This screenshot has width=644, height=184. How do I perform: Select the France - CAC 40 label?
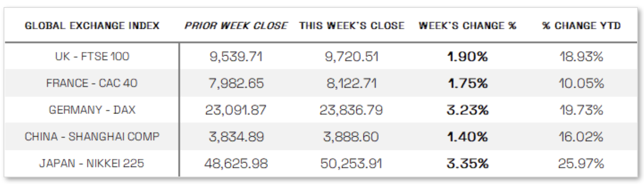92,83
